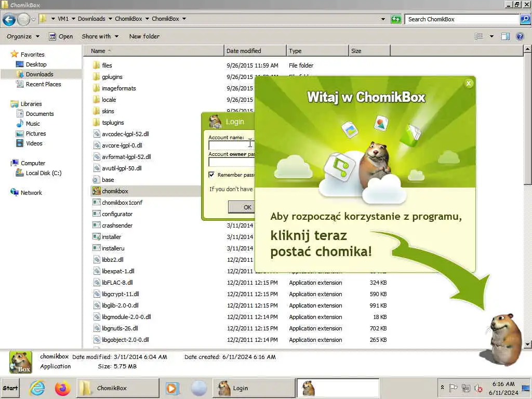The width and height of the screenshot is (532, 399).
Task: Click the system clock 6:16 AM
Action: click(503, 384)
